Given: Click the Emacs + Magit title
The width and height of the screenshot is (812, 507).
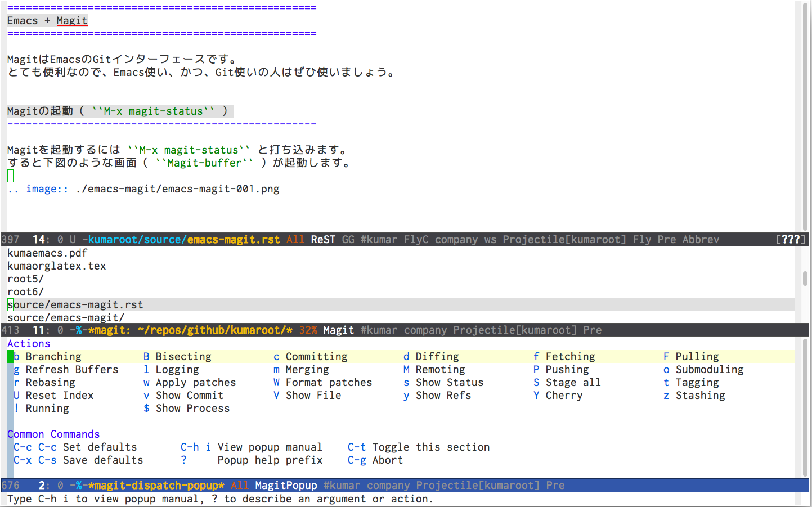Looking at the screenshot, I should [x=47, y=20].
